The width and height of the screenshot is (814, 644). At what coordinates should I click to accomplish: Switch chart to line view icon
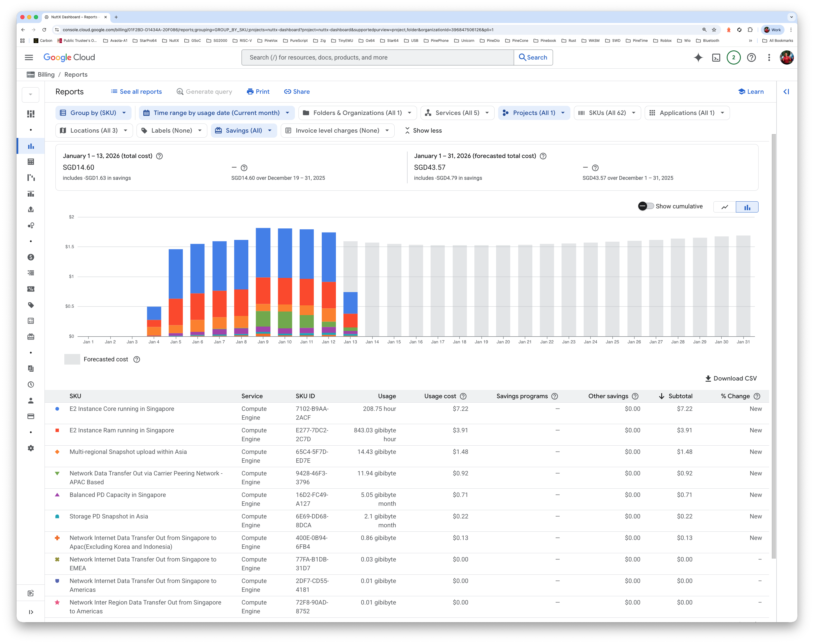click(x=724, y=207)
